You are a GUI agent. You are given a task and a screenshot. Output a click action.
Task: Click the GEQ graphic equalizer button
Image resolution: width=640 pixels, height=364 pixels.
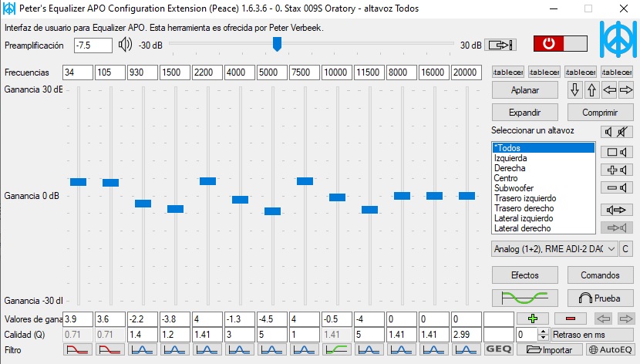point(499,349)
